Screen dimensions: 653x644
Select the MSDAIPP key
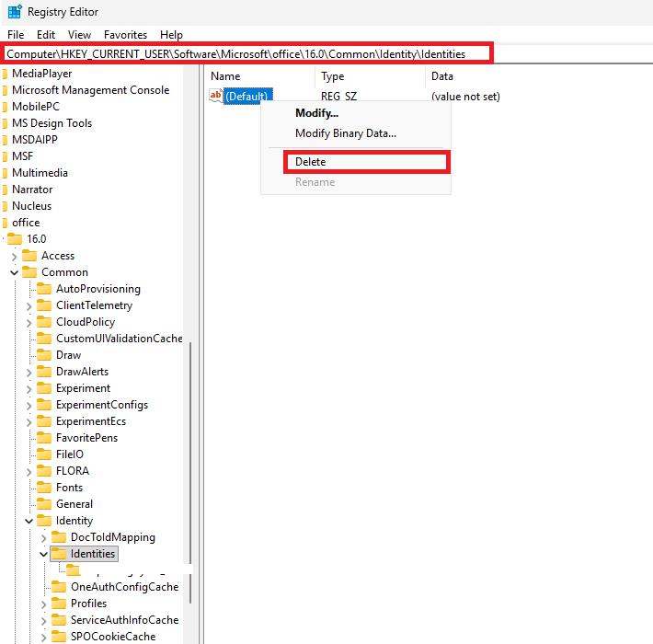pos(35,140)
